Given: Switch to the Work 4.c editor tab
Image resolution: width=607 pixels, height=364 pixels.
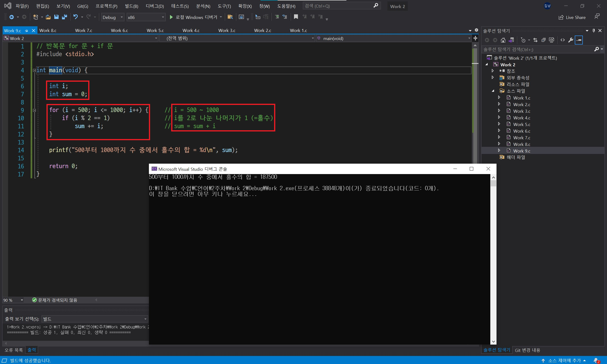Looking at the screenshot, I should 191,30.
